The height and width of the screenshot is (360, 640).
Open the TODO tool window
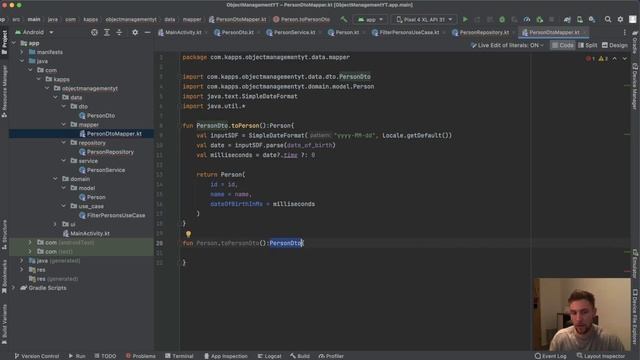(x=105, y=356)
